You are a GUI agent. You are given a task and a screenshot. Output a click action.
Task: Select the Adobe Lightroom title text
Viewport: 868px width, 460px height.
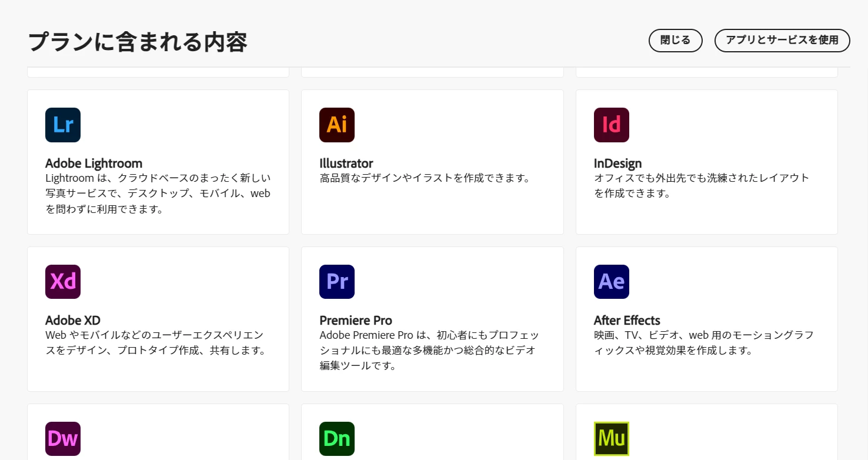click(94, 164)
